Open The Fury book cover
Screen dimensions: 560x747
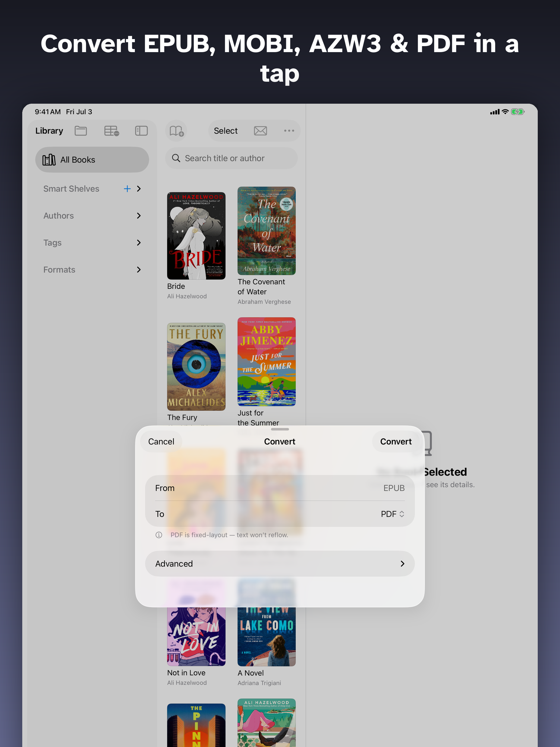[x=196, y=367]
